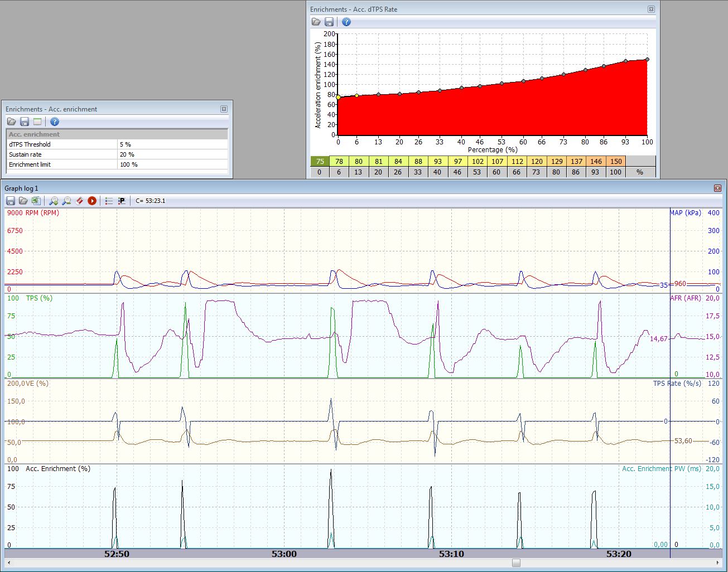This screenshot has height=572, width=728.
Task: Zoom out on the graph log
Action: click(x=66, y=201)
